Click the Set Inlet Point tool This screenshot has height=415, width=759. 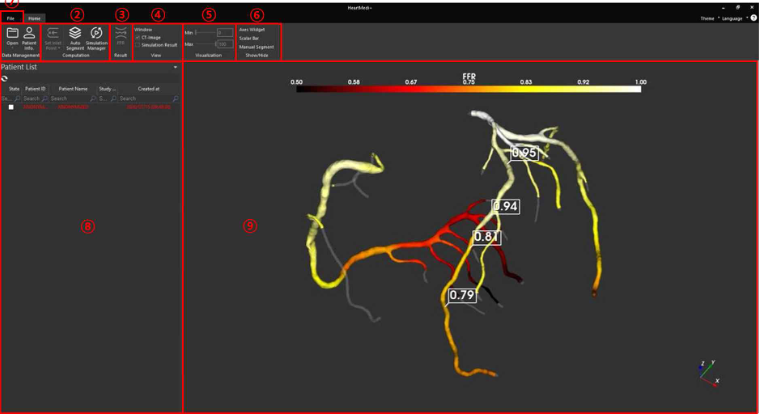point(53,35)
